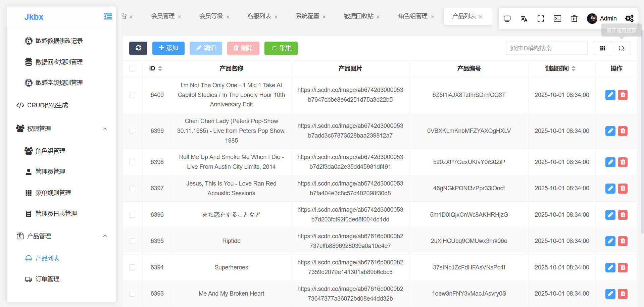The image size is (644, 307).
Task: Collapse the 权限管理 menu group
Action: [105, 129]
